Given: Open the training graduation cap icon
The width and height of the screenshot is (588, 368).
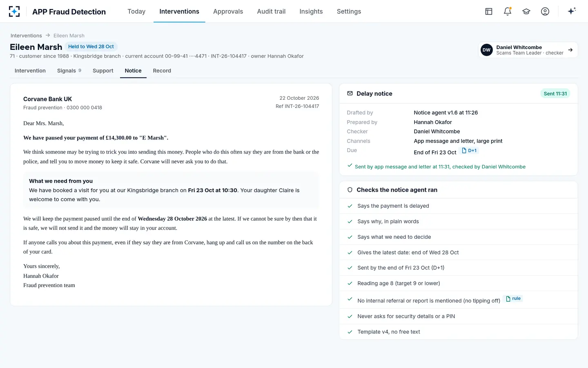Looking at the screenshot, I should (526, 11).
